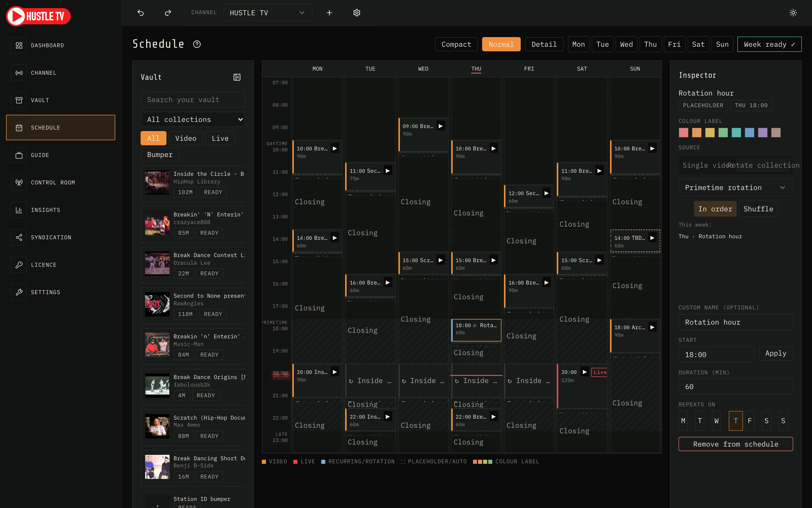Jump to Sat day button

[698, 44]
